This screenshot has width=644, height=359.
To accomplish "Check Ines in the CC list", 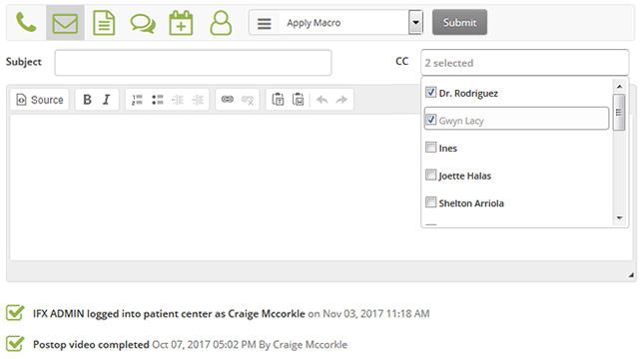I will tap(430, 148).
